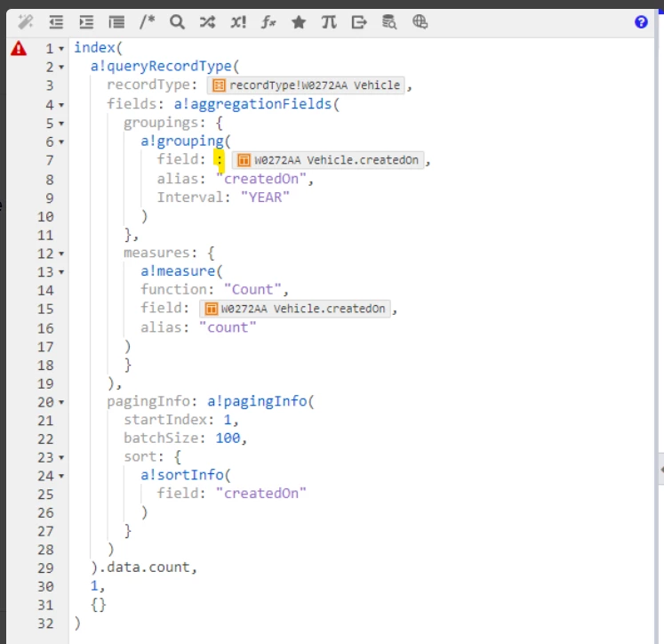Click the export arrow box icon
The image size is (664, 644).
point(359,21)
